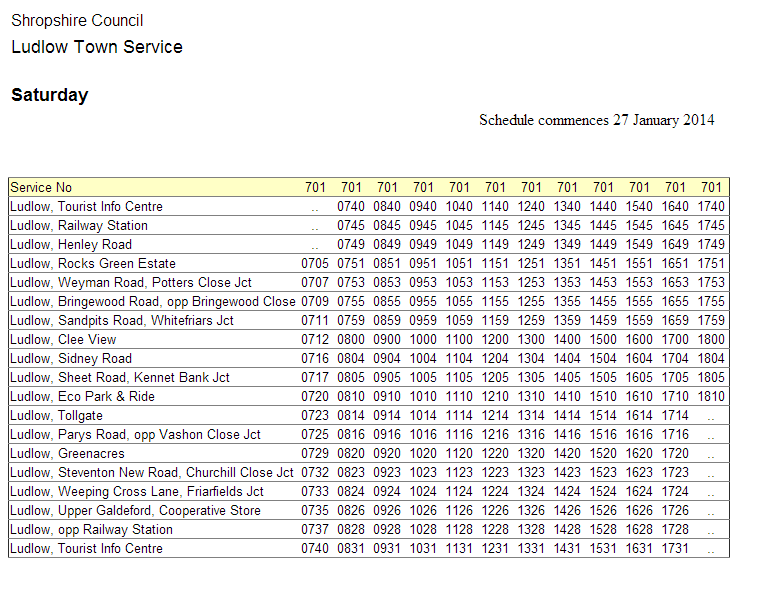Screen dimensions: 776x602
Task: Click 'Ludlow, Upper Galdeford, Cooperative Store'
Action: [135, 511]
